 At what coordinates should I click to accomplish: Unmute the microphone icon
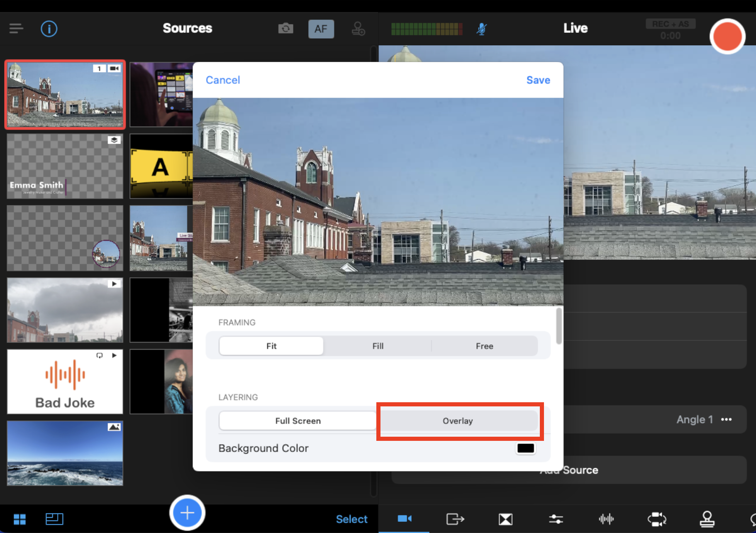tap(481, 29)
